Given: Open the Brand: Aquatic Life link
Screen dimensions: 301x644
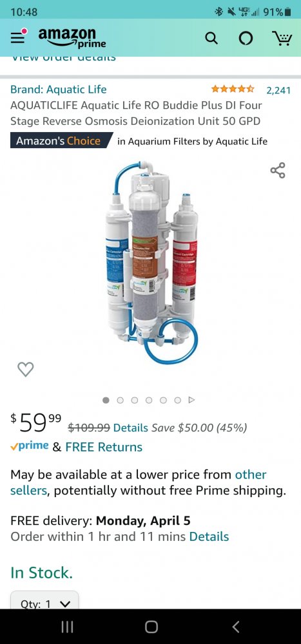Looking at the screenshot, I should [x=59, y=89].
